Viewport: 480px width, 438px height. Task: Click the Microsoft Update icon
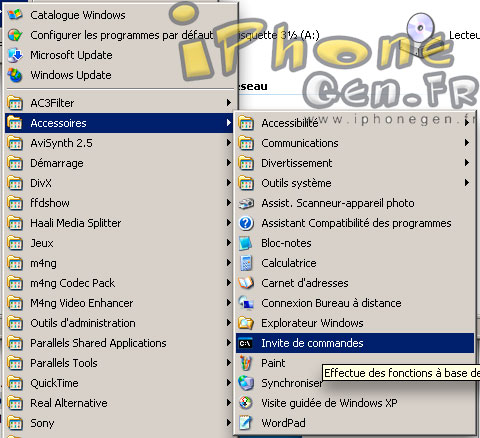(x=15, y=55)
